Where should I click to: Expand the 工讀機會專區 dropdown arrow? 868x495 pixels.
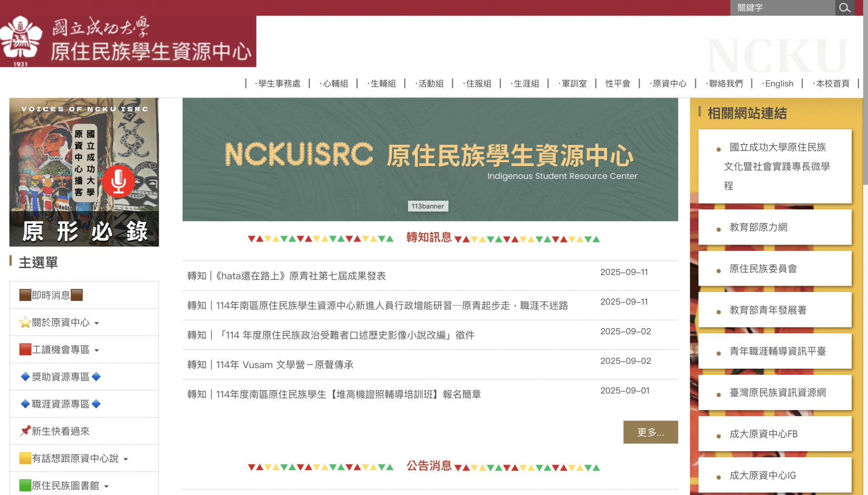[x=97, y=350]
